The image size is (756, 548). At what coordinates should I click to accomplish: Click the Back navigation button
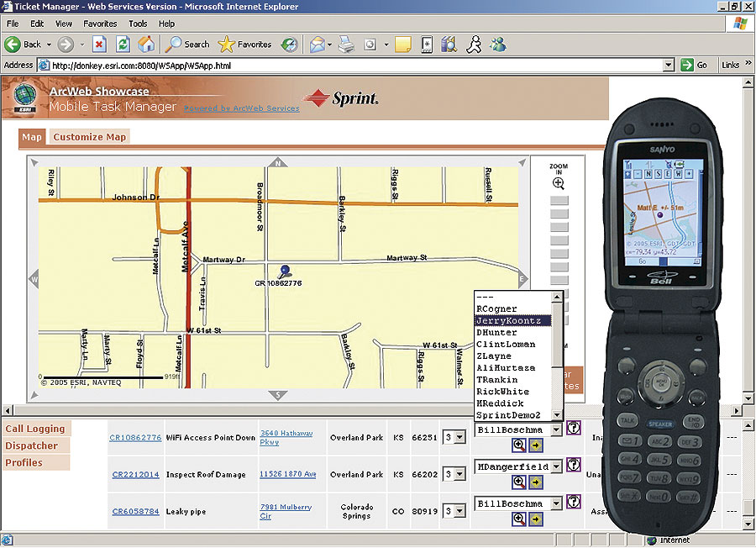(x=24, y=45)
